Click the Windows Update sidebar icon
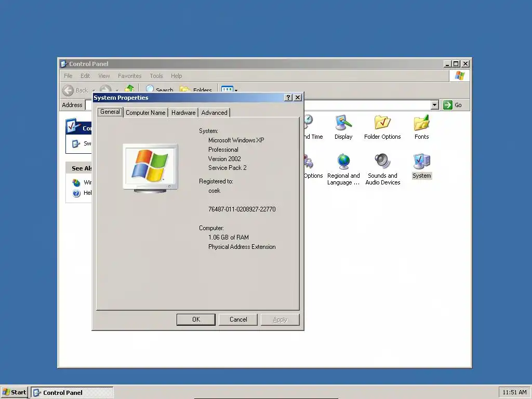 pos(76,182)
